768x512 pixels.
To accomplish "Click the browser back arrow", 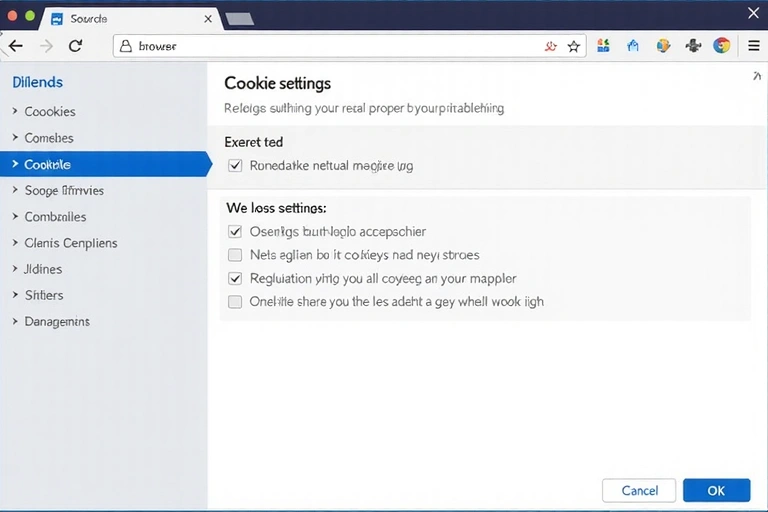I will pyautogui.click(x=16, y=46).
